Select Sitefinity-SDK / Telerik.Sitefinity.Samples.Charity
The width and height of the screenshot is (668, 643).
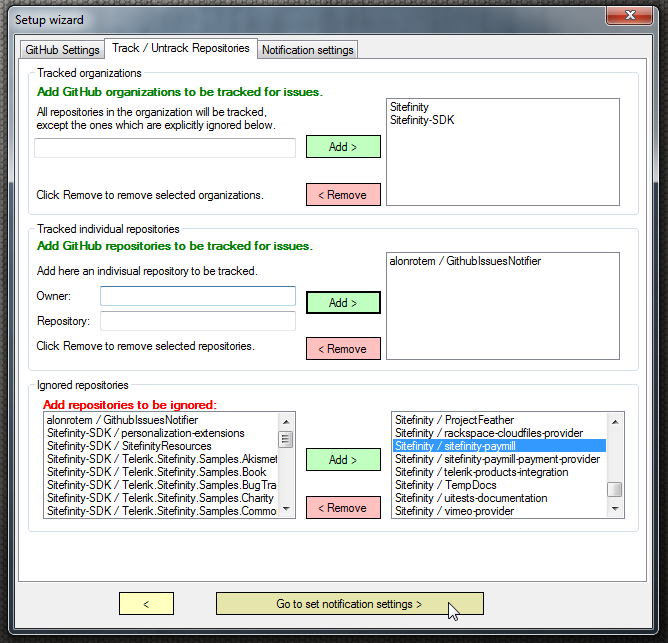click(160, 498)
